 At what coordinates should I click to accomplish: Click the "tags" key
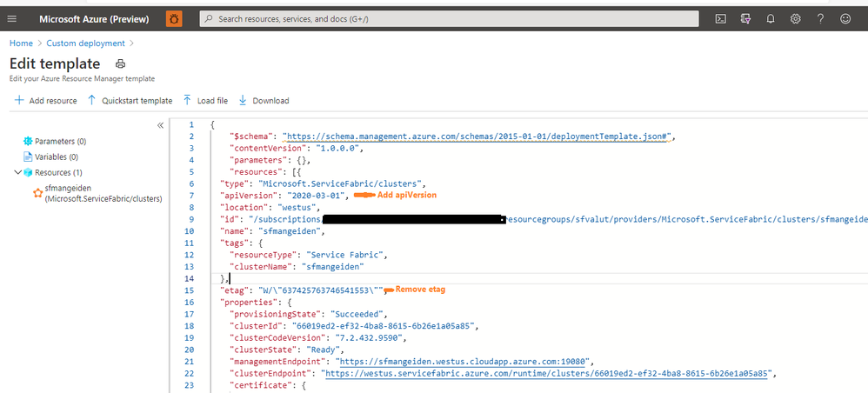point(233,243)
